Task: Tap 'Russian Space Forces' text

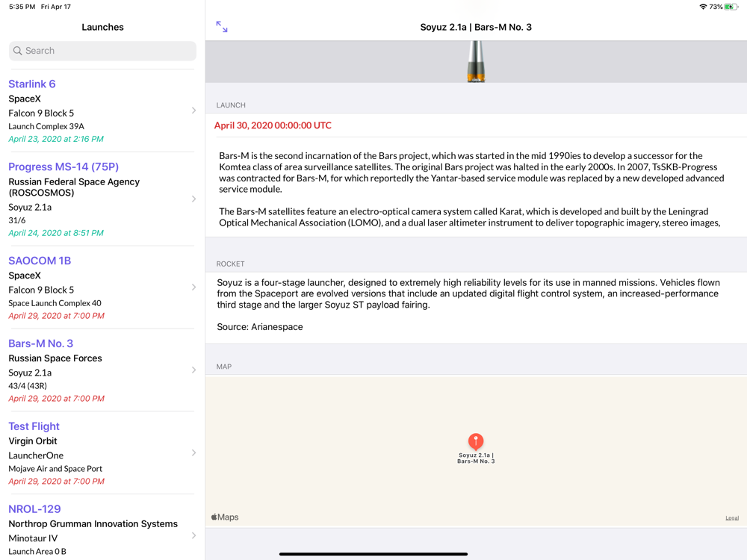Action: click(55, 358)
